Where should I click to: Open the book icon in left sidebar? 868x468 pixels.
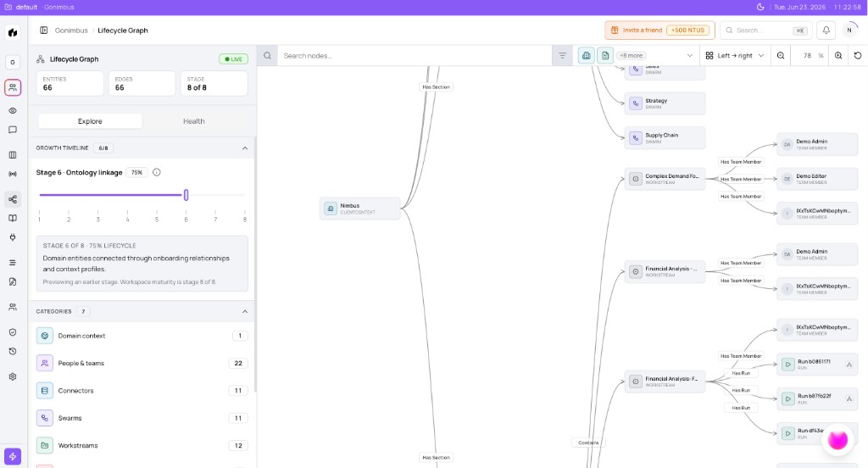(x=13, y=218)
